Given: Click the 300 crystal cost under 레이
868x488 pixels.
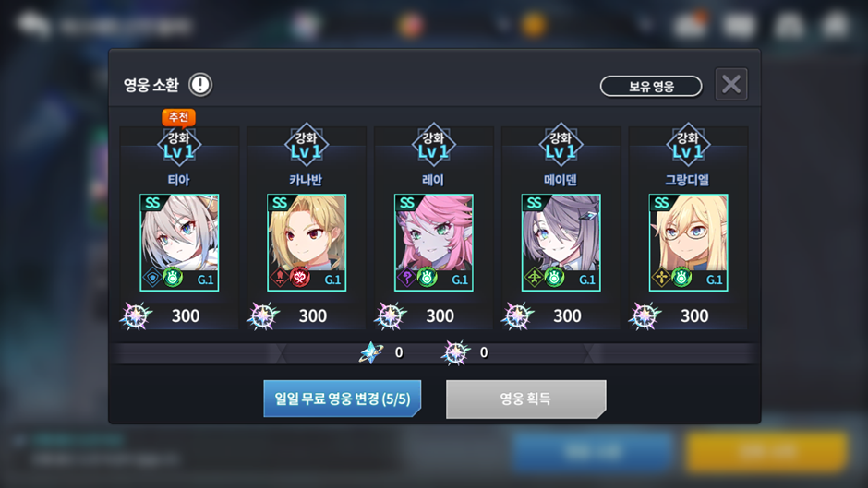Looking at the screenshot, I should 440,315.
